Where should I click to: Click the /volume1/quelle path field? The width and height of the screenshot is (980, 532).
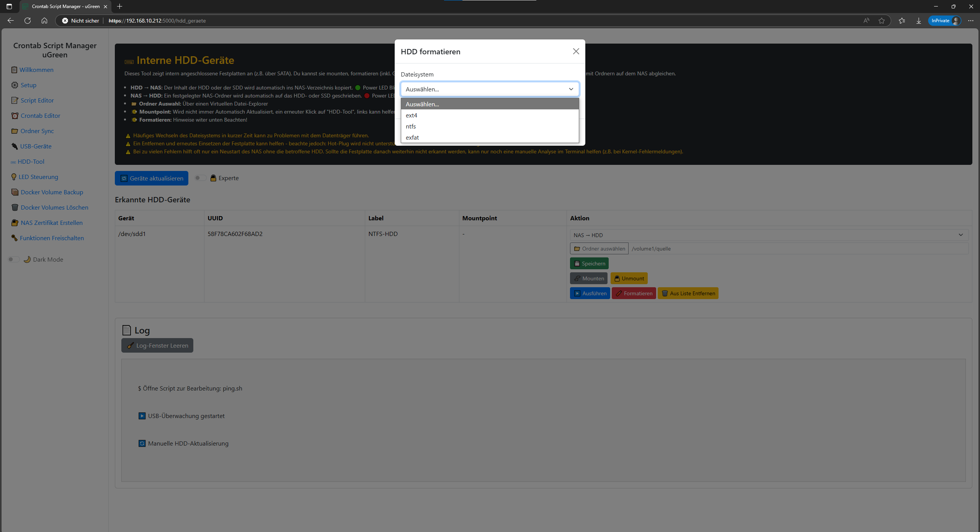(x=799, y=249)
